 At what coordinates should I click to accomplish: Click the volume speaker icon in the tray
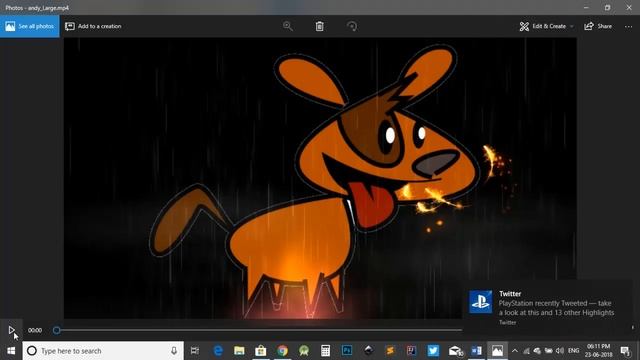click(x=560, y=351)
